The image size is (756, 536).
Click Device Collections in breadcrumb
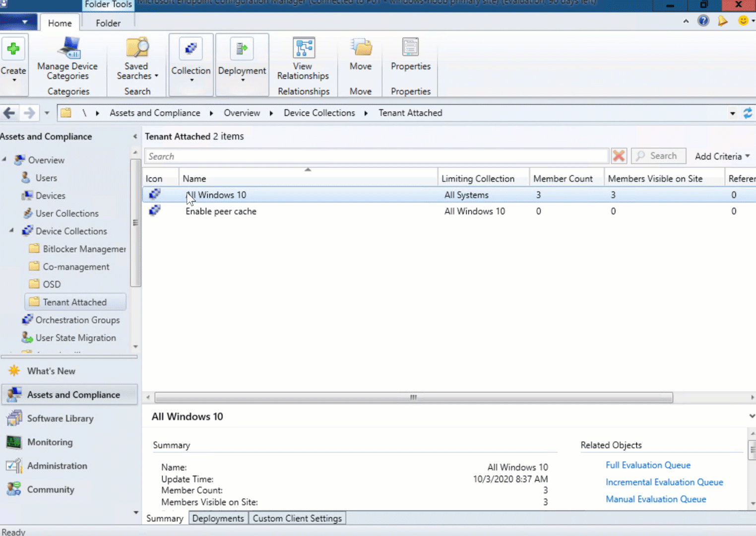pos(319,113)
